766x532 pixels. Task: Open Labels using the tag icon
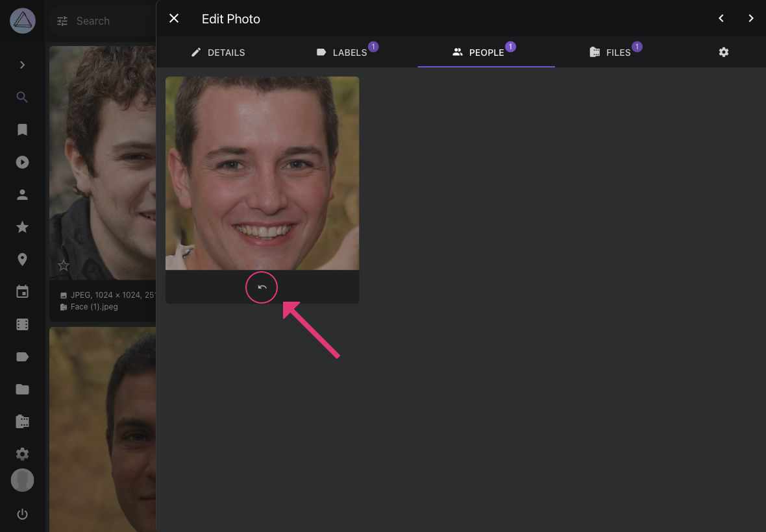22,356
